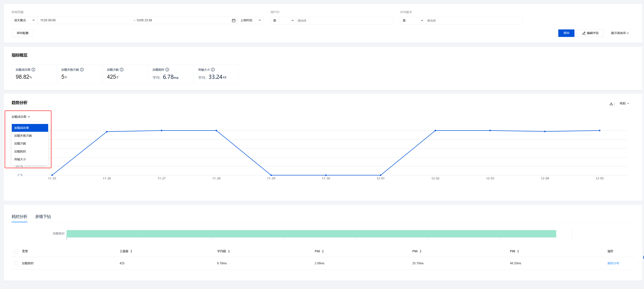Click the 用户ID 请选择 input field

point(344,21)
